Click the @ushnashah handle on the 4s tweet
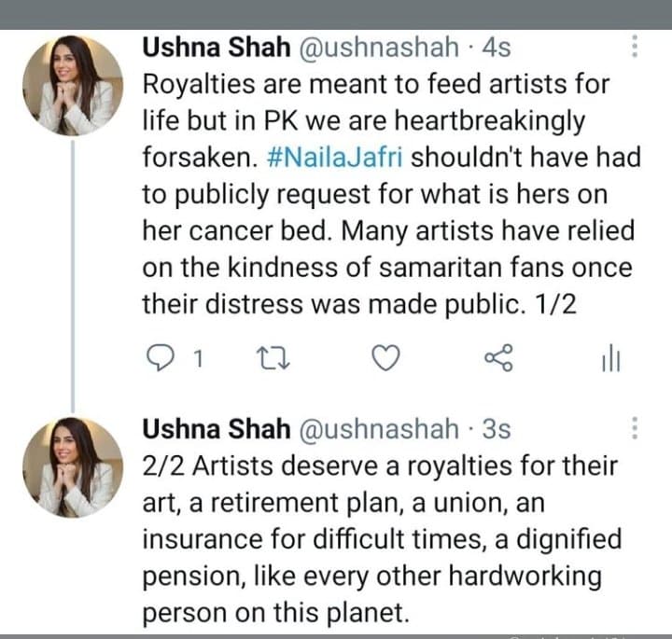The height and width of the screenshot is (639, 672). pyautogui.click(x=378, y=48)
